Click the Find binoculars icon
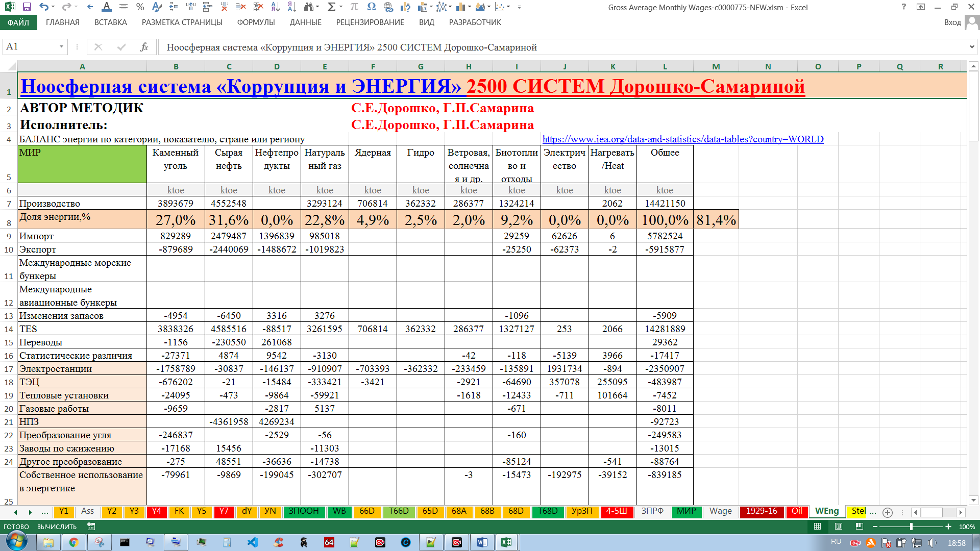This screenshot has width=980, height=551. coord(308,7)
